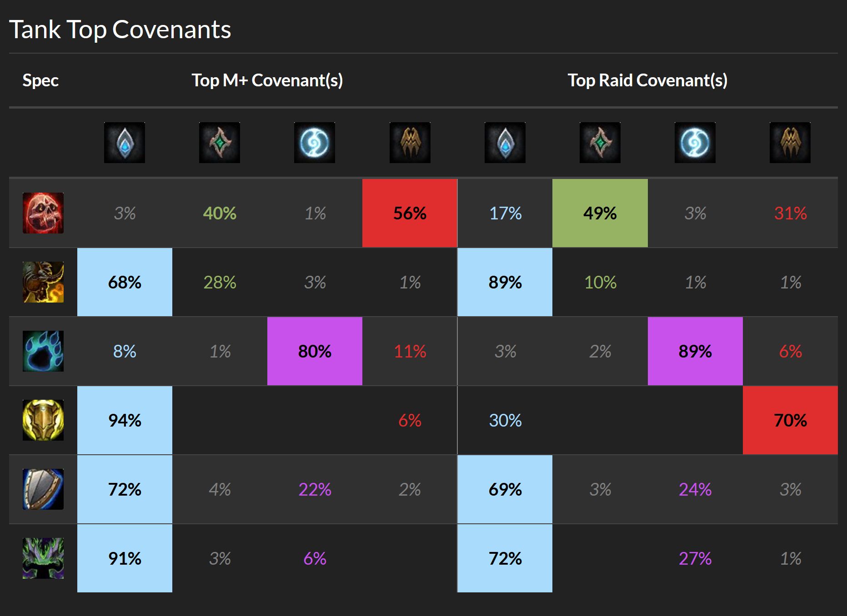Click the Top Raid Covenant(s) column header

pyautogui.click(x=648, y=80)
